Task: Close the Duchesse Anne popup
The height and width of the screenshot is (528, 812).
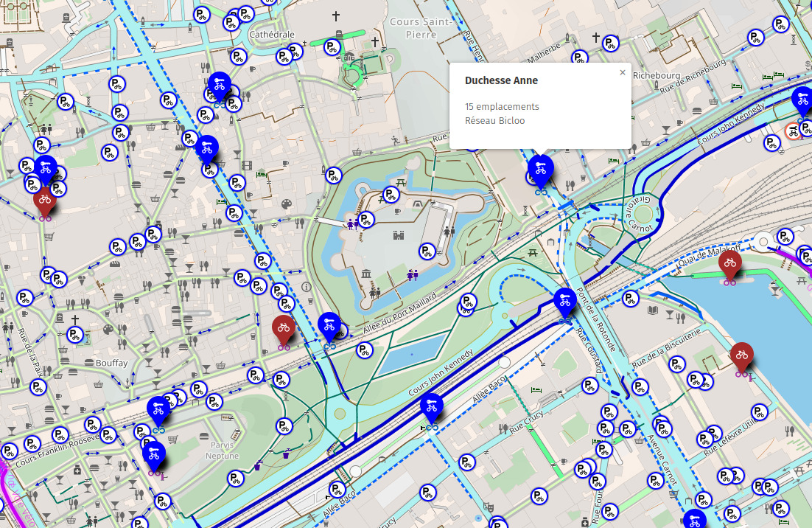Action: (x=623, y=72)
